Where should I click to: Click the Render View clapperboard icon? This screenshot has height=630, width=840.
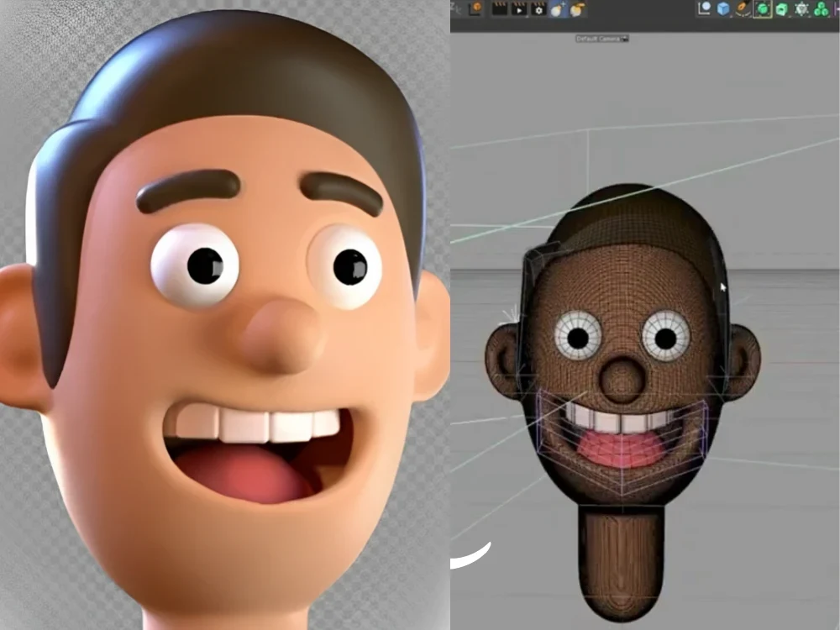[498, 12]
